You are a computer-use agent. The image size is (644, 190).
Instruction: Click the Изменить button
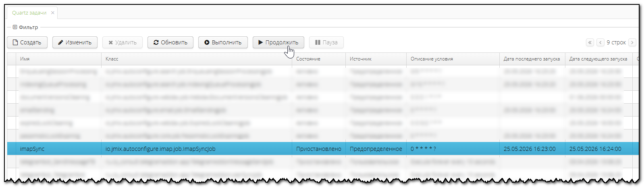pyautogui.click(x=75, y=42)
